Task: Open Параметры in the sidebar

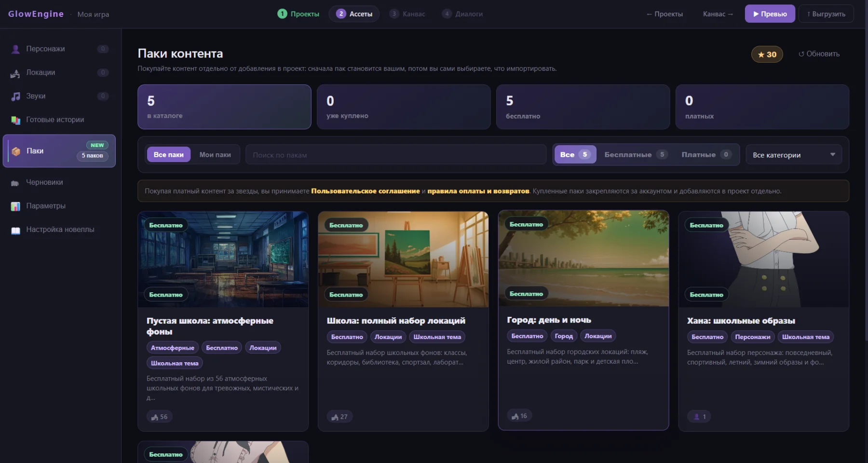Action: [59, 206]
